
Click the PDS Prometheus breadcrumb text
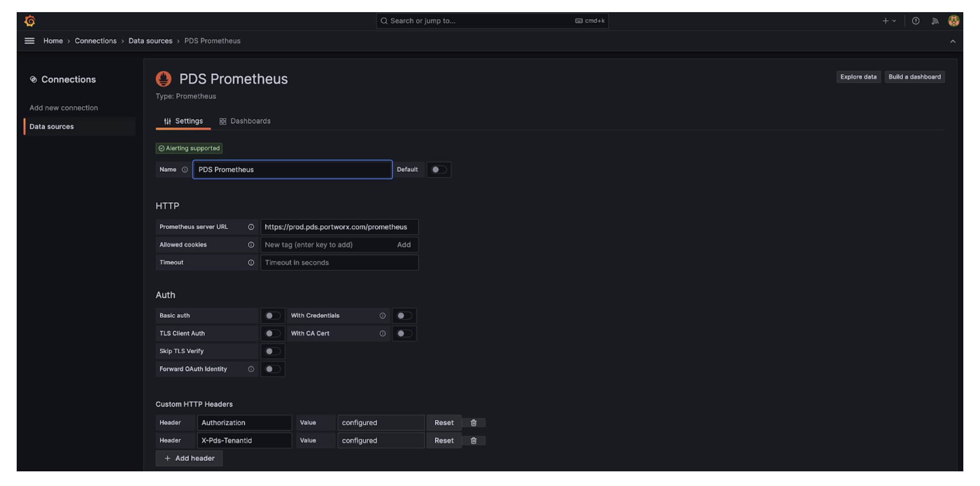[212, 41]
